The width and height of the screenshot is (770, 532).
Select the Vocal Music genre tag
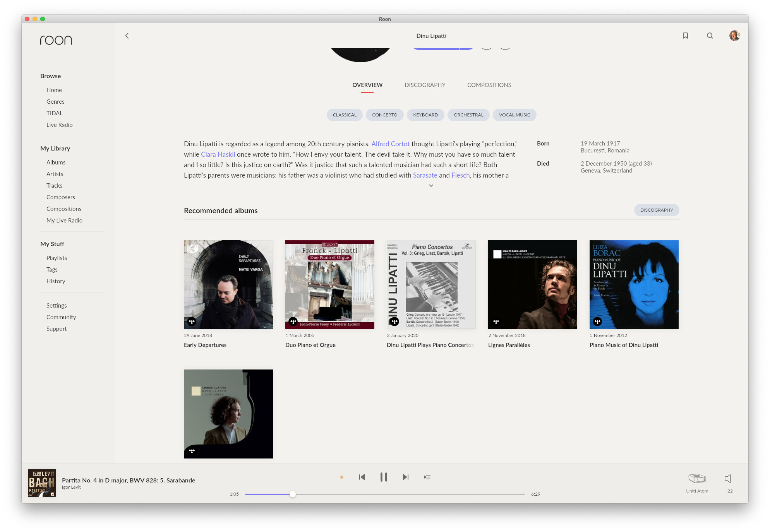point(514,115)
